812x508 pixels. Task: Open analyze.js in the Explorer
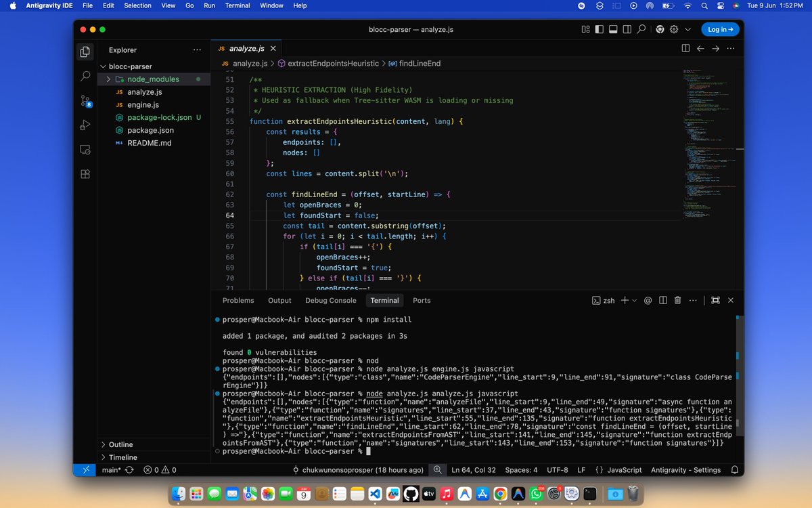tap(145, 92)
